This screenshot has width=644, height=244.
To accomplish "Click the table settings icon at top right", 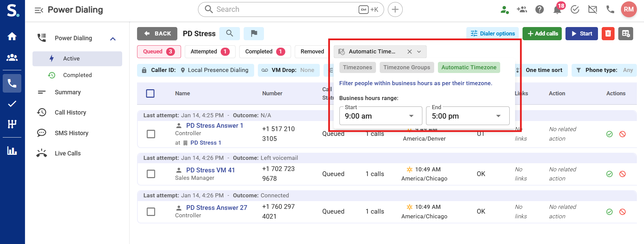I will click(x=625, y=33).
